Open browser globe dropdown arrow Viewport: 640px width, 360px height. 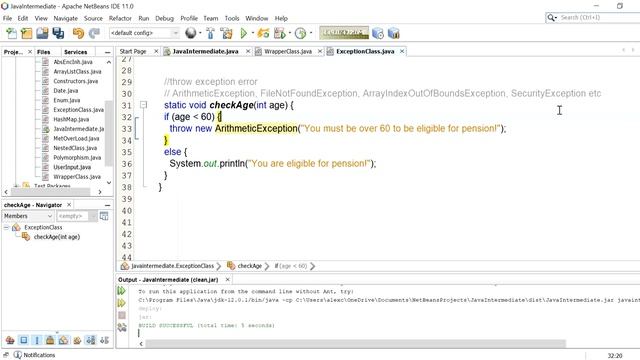200,33
